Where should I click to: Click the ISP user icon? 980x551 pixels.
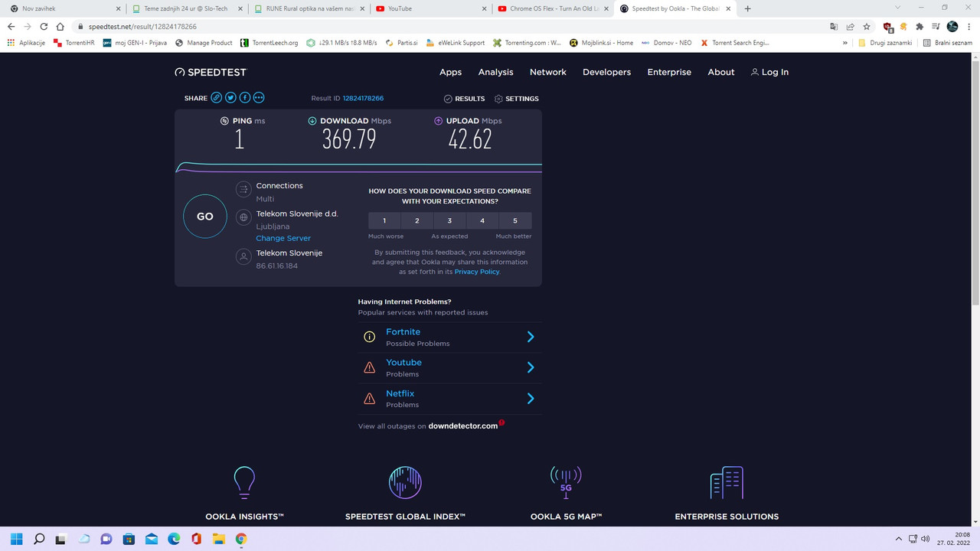coord(243,256)
